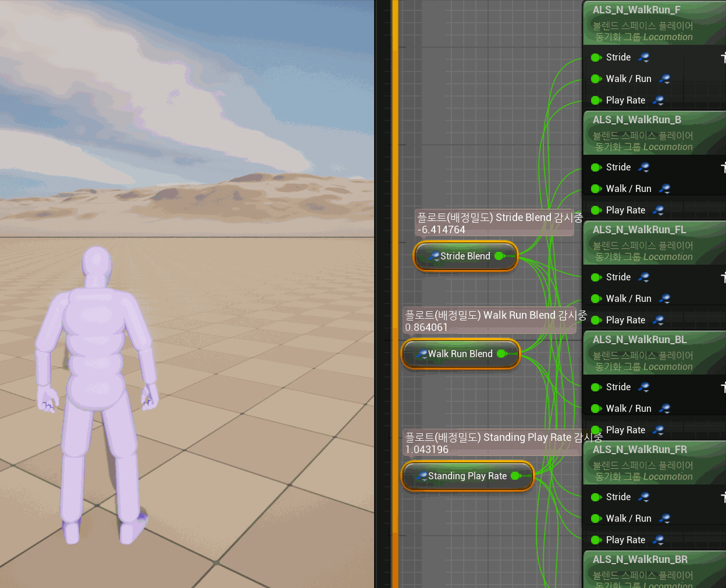This screenshot has width=726, height=588.
Task: Click the watch icon beside Play Rate in ALS_N_WalkRun_B
Action: pyautogui.click(x=658, y=210)
